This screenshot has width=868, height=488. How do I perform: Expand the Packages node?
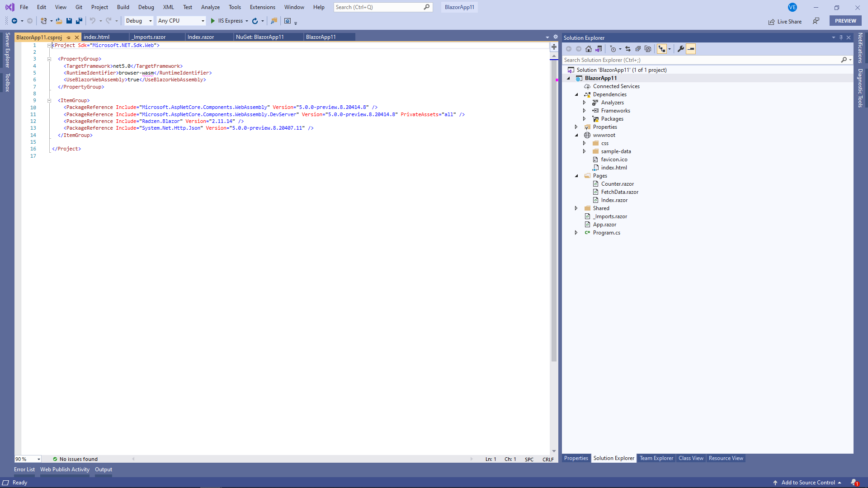tap(584, 119)
